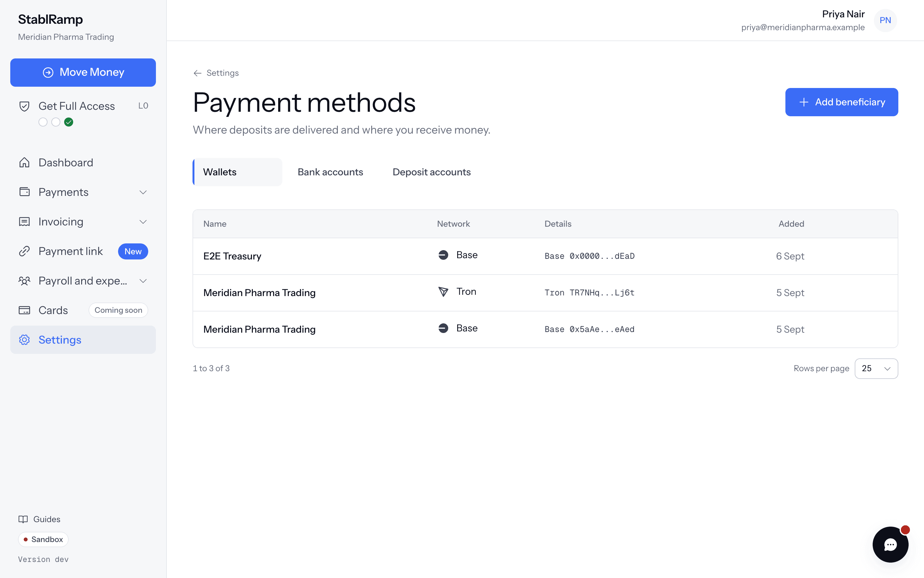Click the Added column header

pyautogui.click(x=791, y=224)
